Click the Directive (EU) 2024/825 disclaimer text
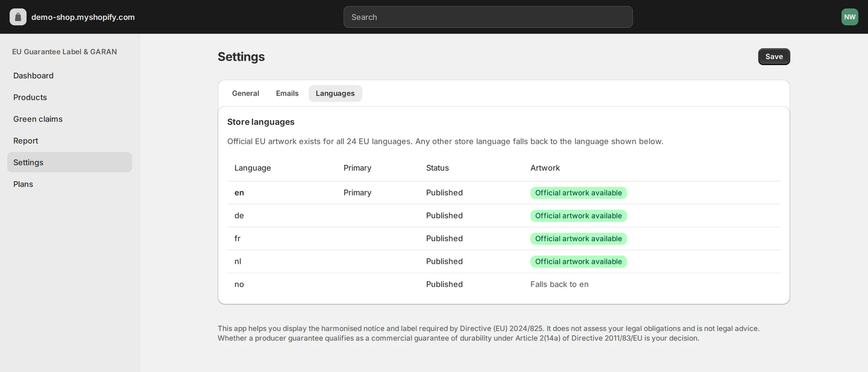This screenshot has width=868, height=372. click(489, 333)
